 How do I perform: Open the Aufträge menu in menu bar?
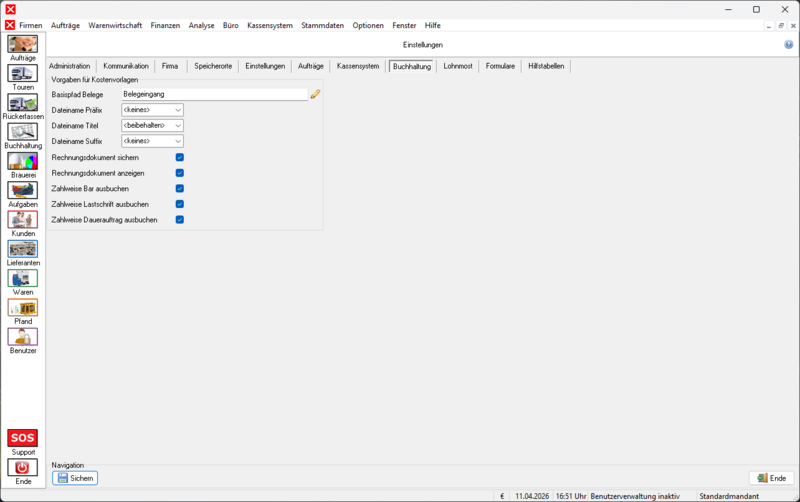point(65,25)
